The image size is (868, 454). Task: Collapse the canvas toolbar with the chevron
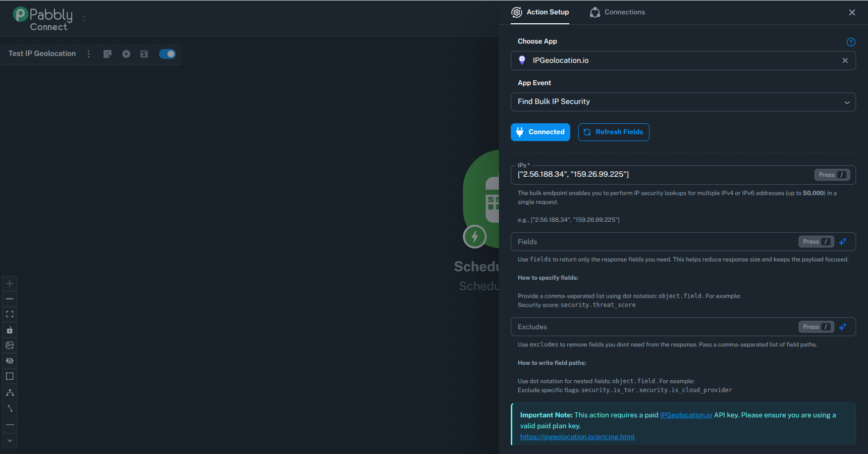[x=9, y=441]
